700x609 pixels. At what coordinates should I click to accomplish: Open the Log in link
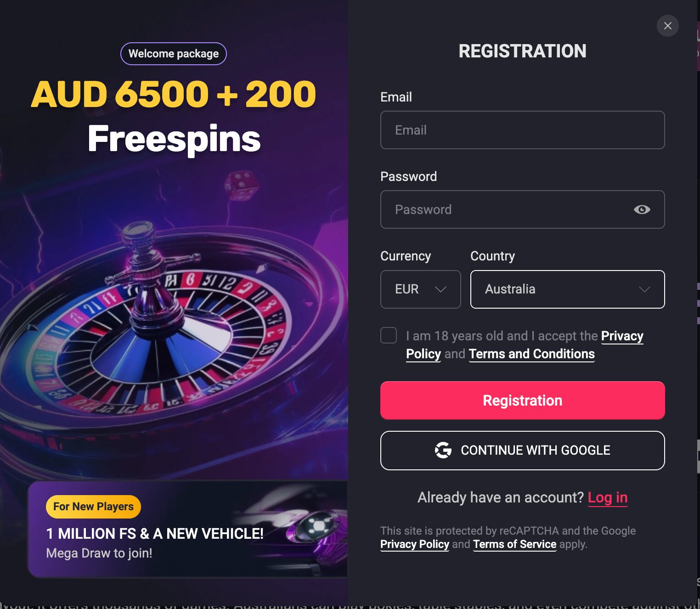[608, 497]
